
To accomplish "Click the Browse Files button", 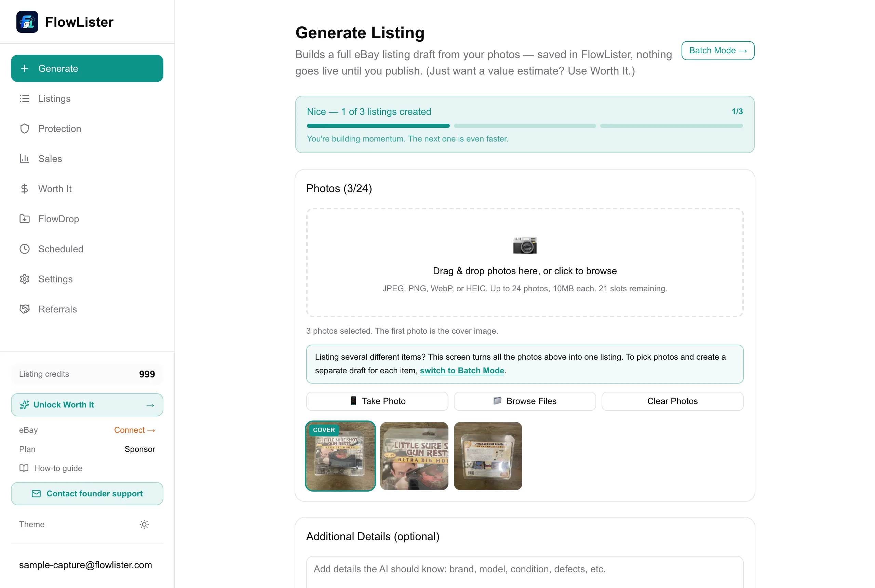I will [x=524, y=401].
